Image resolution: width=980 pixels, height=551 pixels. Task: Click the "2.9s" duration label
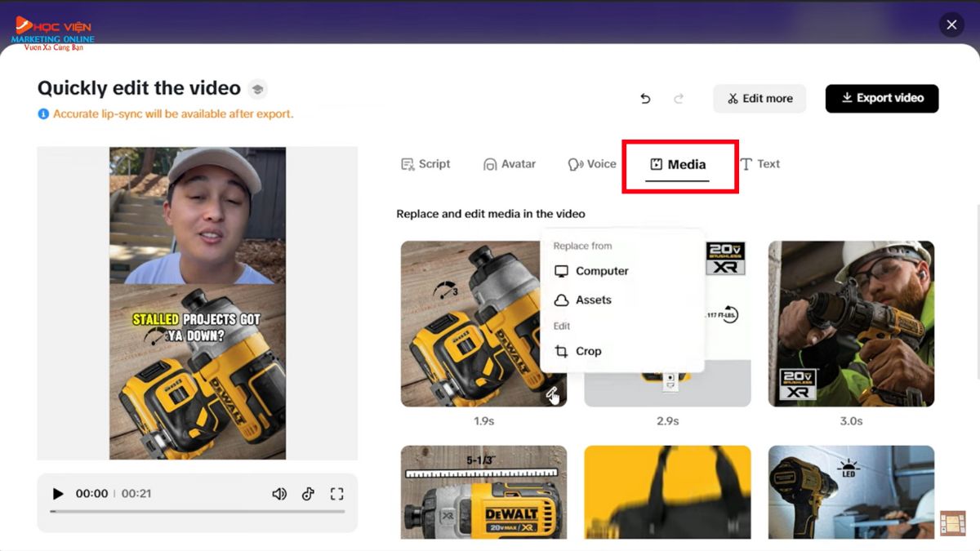(x=667, y=421)
